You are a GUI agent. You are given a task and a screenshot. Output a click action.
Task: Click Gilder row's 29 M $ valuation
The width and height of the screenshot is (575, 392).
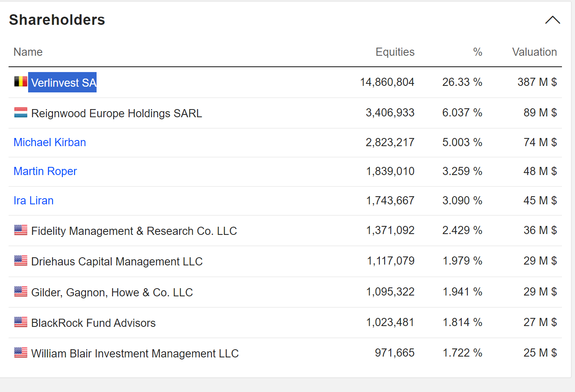click(540, 291)
